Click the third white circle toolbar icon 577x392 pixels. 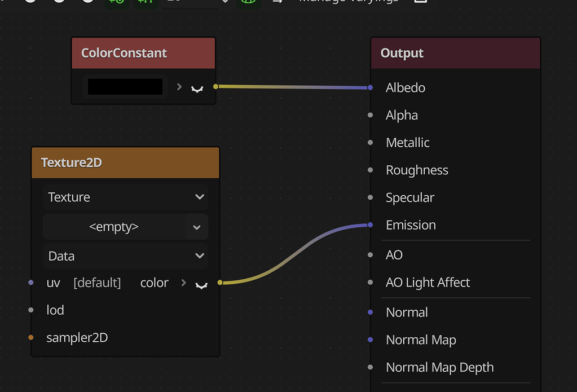[87, 2]
